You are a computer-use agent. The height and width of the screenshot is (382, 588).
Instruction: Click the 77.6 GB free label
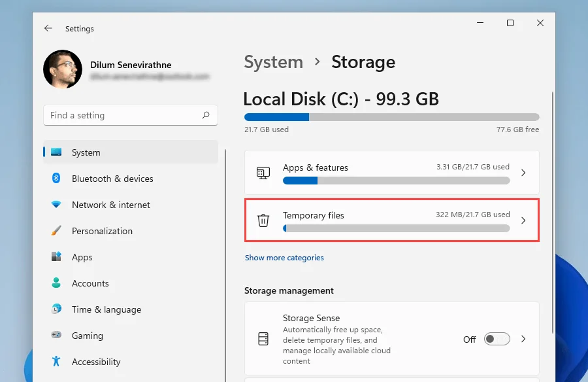click(x=517, y=130)
